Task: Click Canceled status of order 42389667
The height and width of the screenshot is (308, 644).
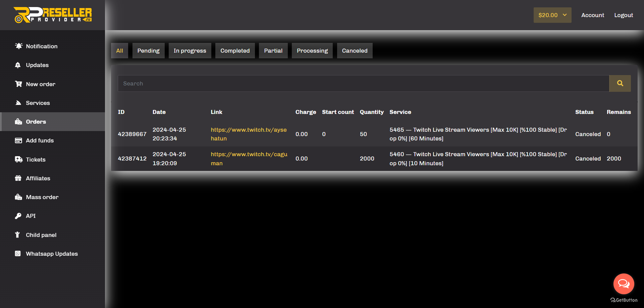Action: 588,134
